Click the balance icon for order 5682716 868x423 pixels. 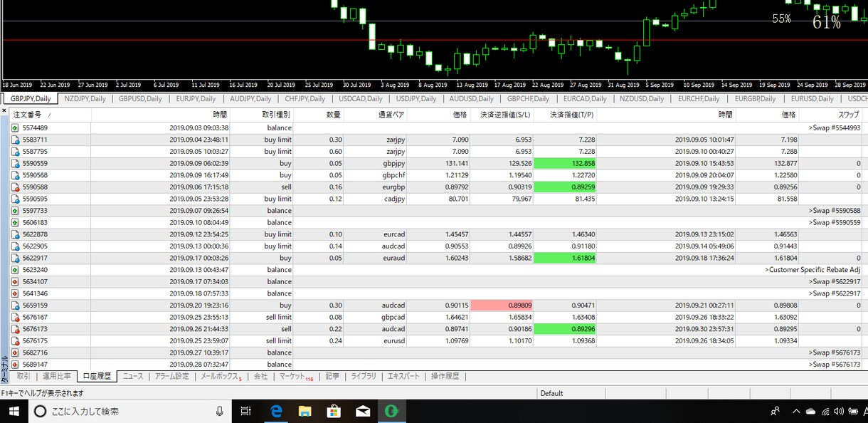tap(16, 352)
